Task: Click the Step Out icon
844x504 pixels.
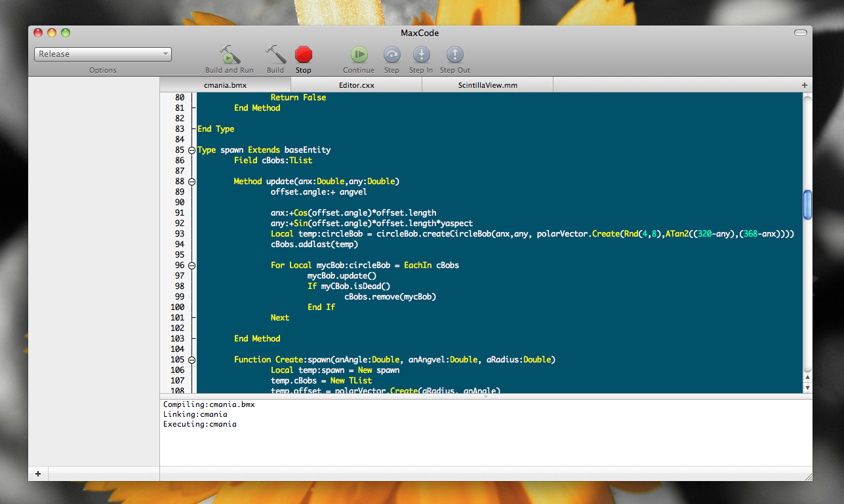Action: coord(454,55)
